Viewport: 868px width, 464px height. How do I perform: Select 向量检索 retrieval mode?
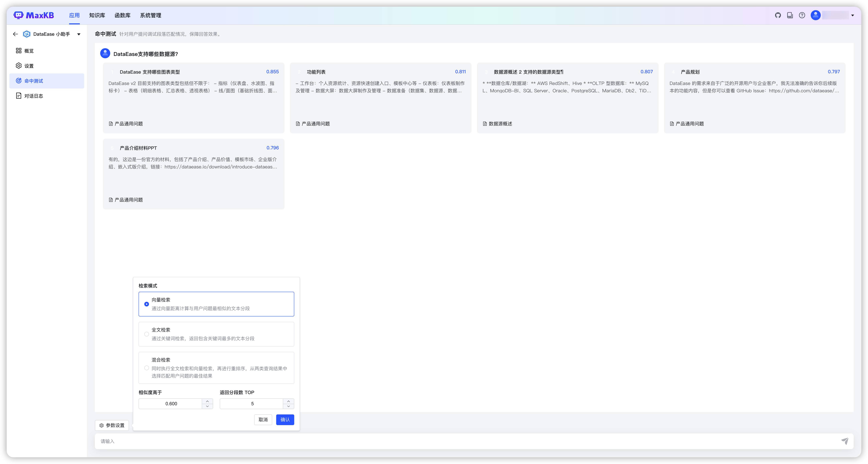pyautogui.click(x=147, y=304)
